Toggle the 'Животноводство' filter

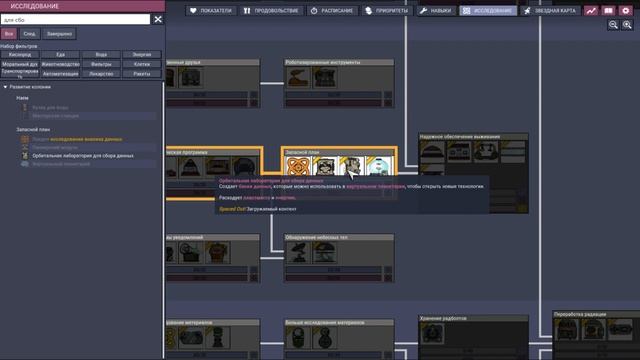pos(60,64)
